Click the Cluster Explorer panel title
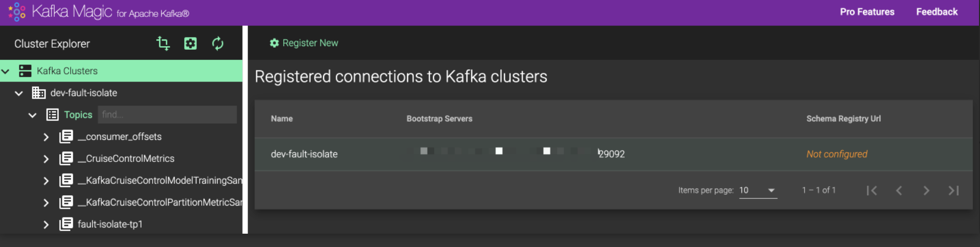Image resolution: width=980 pixels, height=247 pixels. tap(52, 44)
